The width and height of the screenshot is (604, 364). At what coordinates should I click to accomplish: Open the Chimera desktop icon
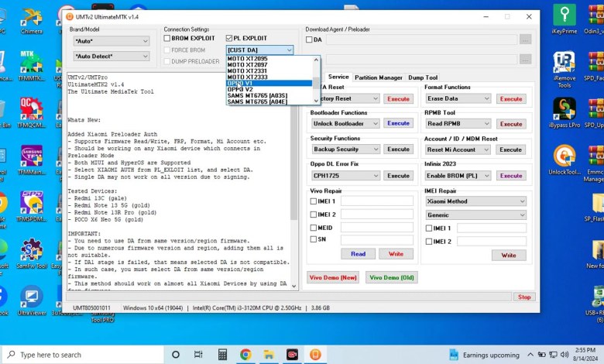[x=32, y=17]
